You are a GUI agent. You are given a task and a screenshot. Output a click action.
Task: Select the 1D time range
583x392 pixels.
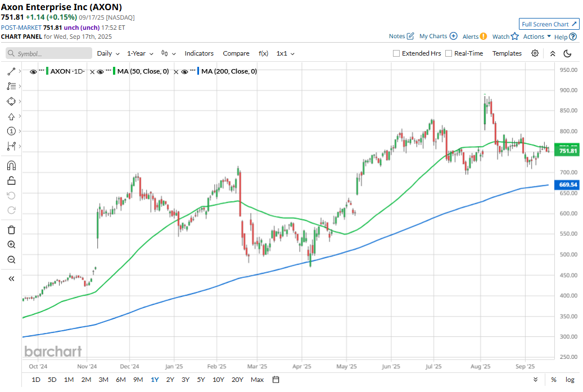point(35,380)
